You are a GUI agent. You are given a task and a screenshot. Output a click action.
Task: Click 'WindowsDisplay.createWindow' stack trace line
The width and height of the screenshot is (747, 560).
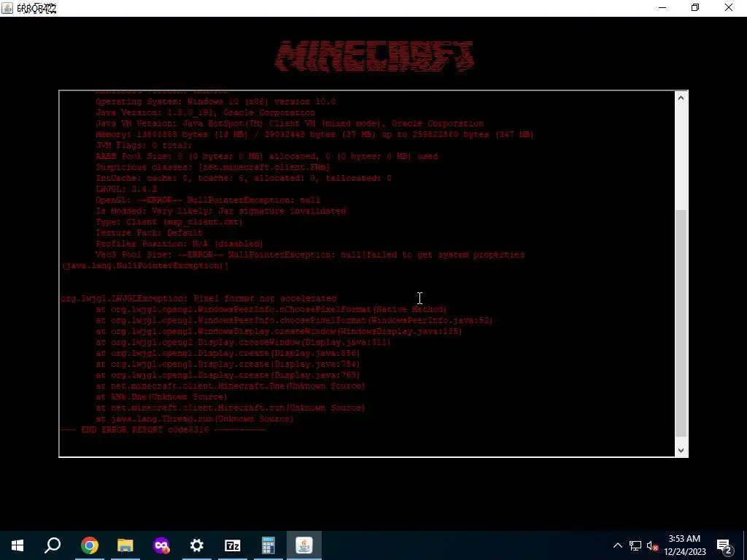279,332
